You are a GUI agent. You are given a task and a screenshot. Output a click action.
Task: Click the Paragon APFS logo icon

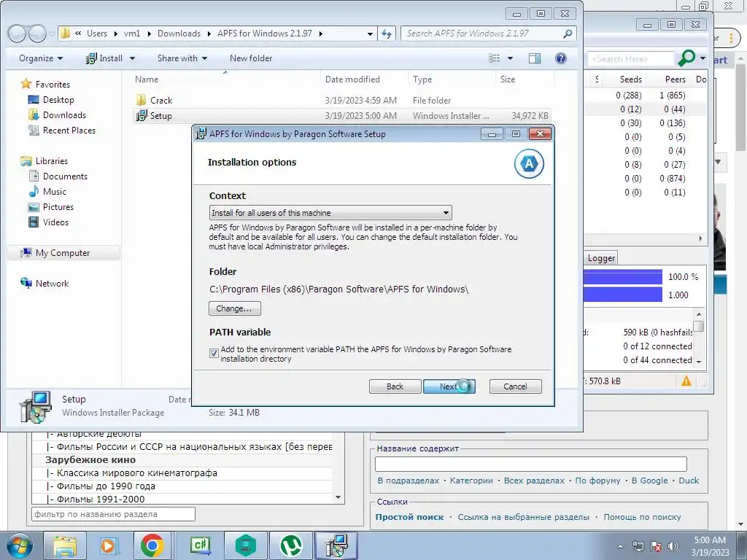pyautogui.click(x=529, y=164)
